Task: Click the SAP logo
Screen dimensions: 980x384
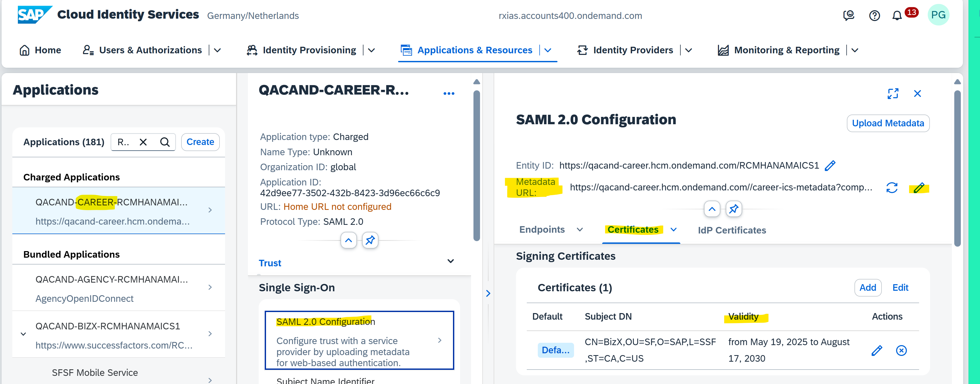Action: (x=35, y=15)
